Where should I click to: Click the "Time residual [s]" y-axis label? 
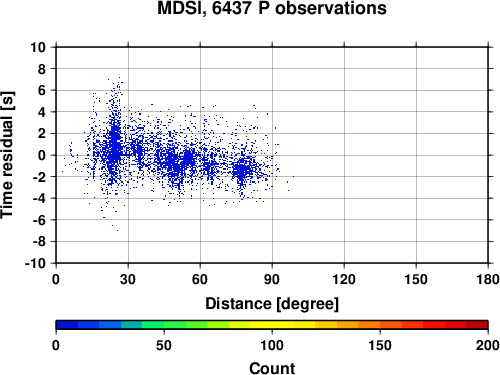point(7,155)
